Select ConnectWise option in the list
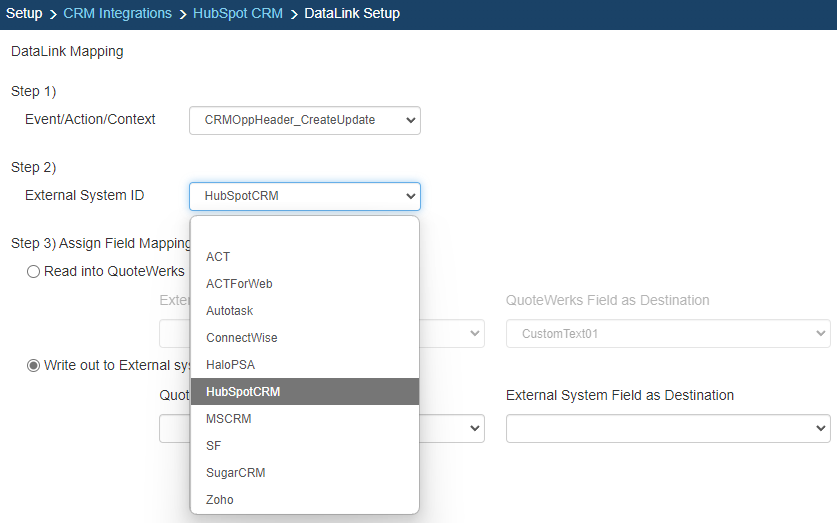This screenshot has height=523, width=837. [241, 338]
